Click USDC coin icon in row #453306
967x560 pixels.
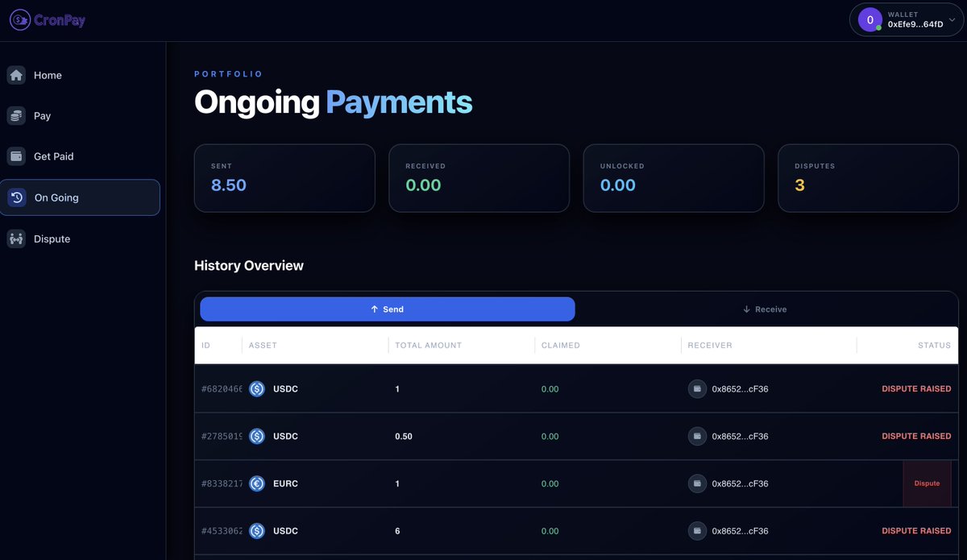[x=257, y=531]
